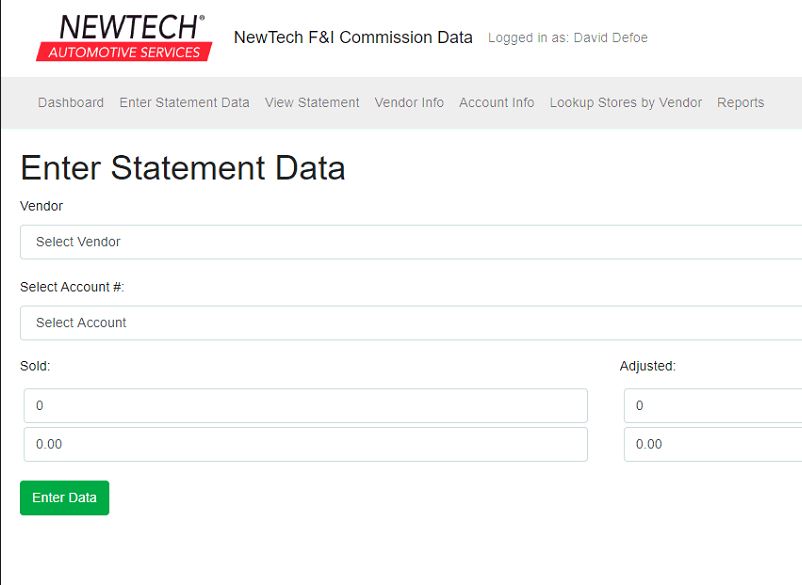Focus the Sold count field showing 0

tap(305, 406)
